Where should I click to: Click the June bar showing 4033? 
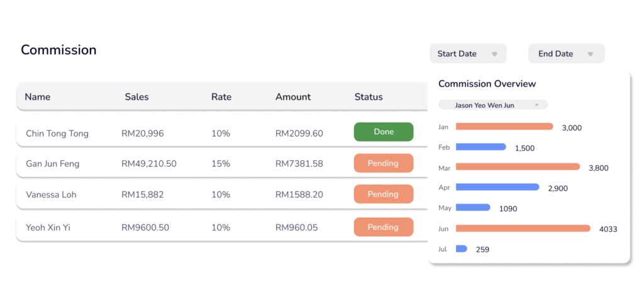coord(523,228)
